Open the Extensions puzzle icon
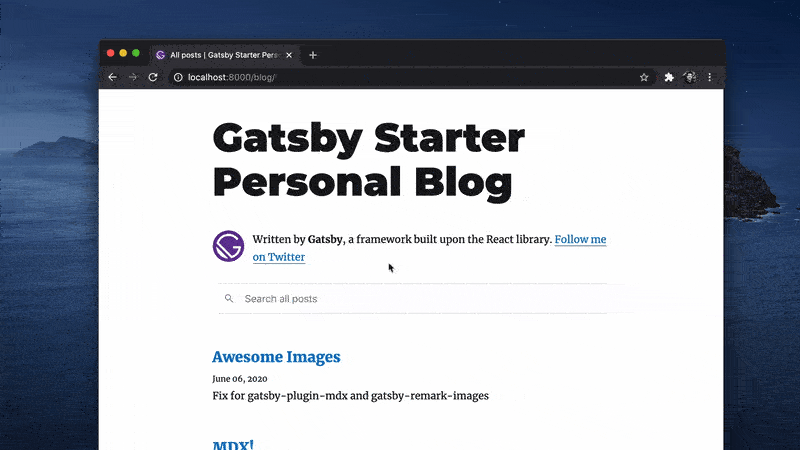The height and width of the screenshot is (450, 800). point(669,77)
